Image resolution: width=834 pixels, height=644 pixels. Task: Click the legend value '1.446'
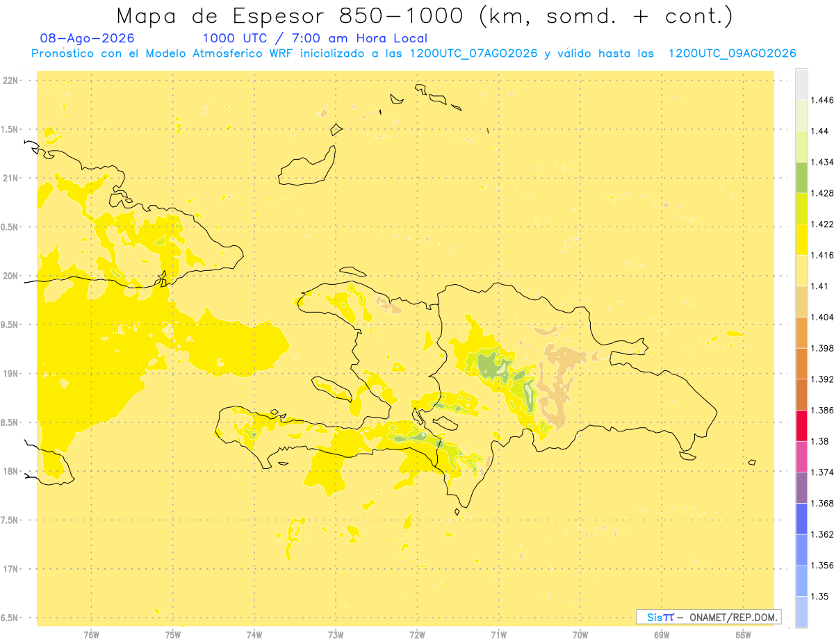point(822,100)
